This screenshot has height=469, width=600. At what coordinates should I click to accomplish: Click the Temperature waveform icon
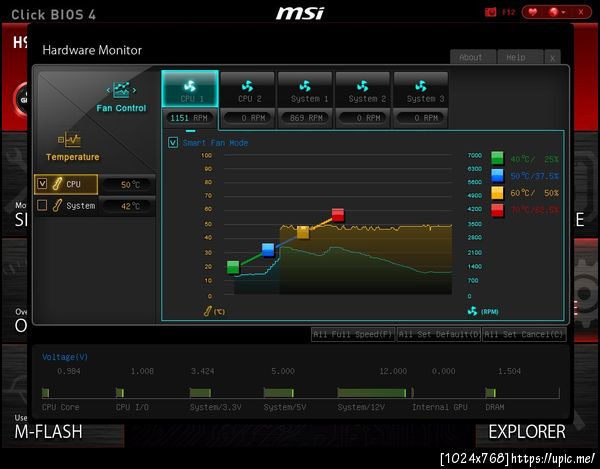point(70,140)
